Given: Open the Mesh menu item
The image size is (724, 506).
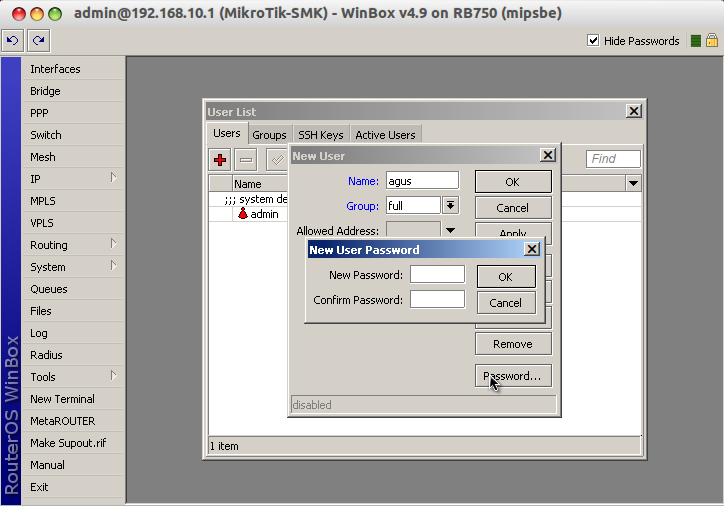Looking at the screenshot, I should [x=73, y=157].
